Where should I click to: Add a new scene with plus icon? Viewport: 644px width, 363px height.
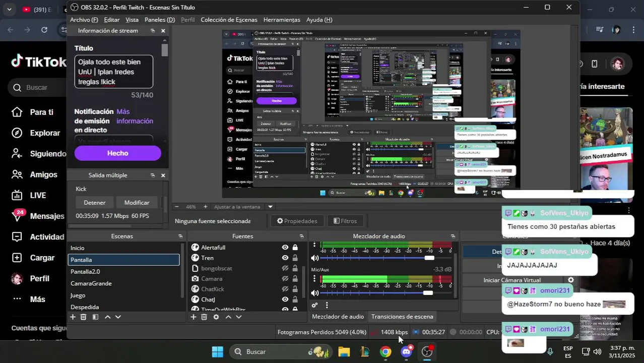coord(73,317)
